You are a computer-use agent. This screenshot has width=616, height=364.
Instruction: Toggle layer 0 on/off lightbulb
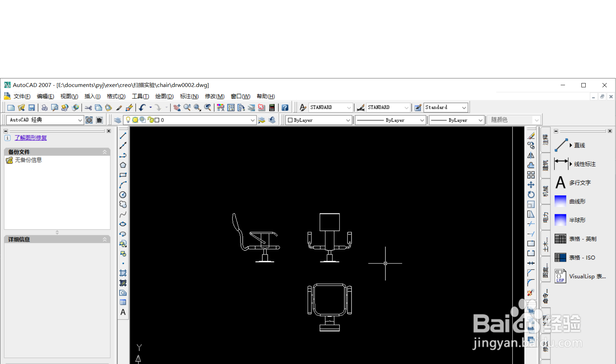pyautogui.click(x=128, y=120)
